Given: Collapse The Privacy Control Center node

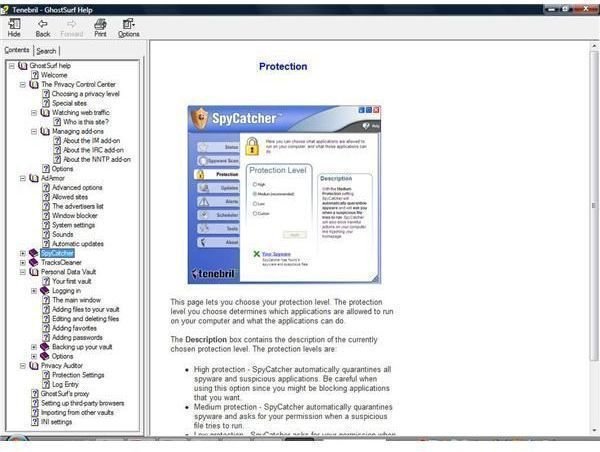Looking at the screenshot, I should pos(23,85).
